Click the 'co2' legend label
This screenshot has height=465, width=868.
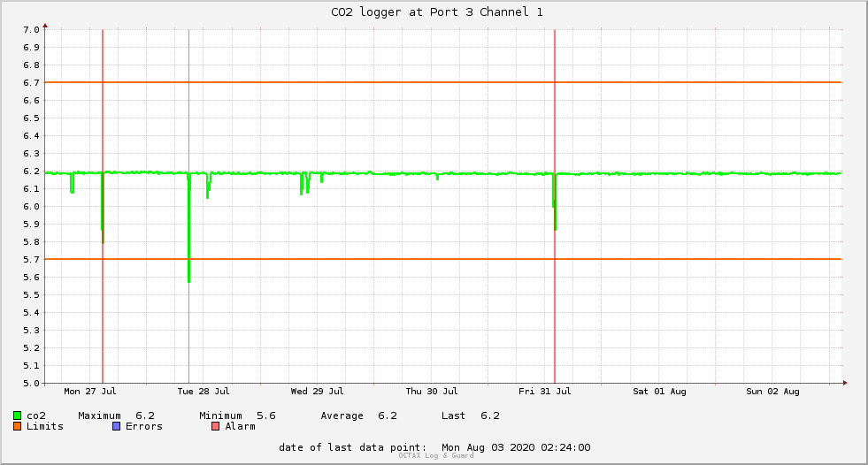(36, 415)
